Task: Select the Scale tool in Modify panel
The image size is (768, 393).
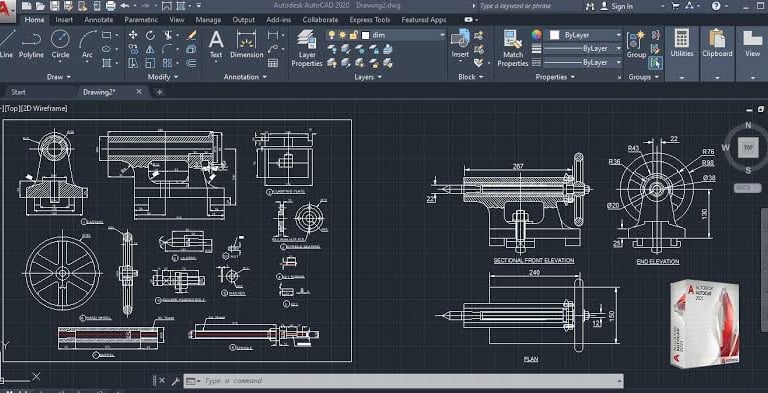Action: pyautogui.click(x=150, y=63)
